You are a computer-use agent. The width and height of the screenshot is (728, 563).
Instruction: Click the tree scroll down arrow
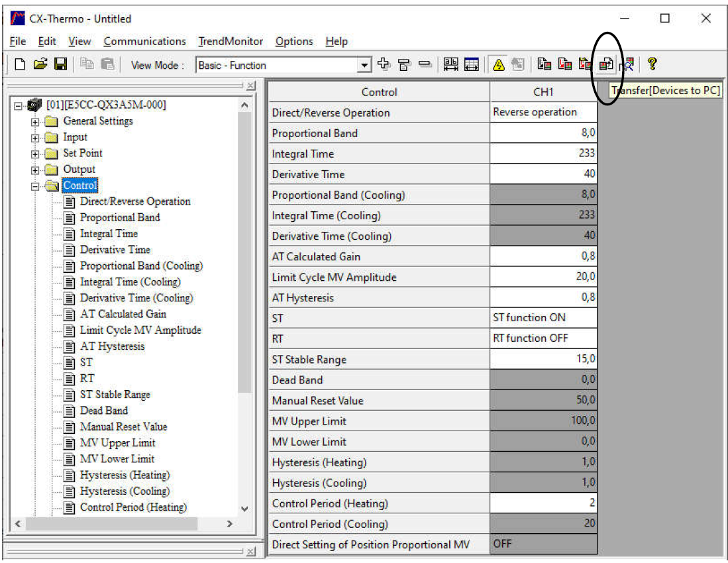coord(244,509)
